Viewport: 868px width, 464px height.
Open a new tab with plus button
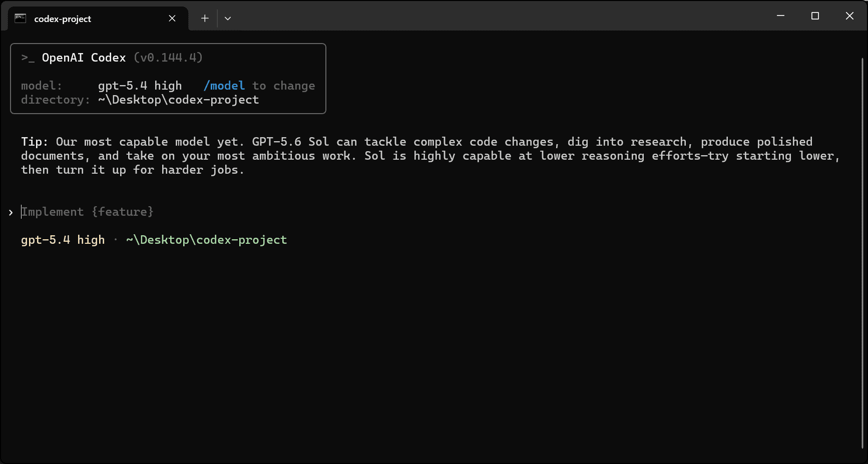tap(205, 18)
